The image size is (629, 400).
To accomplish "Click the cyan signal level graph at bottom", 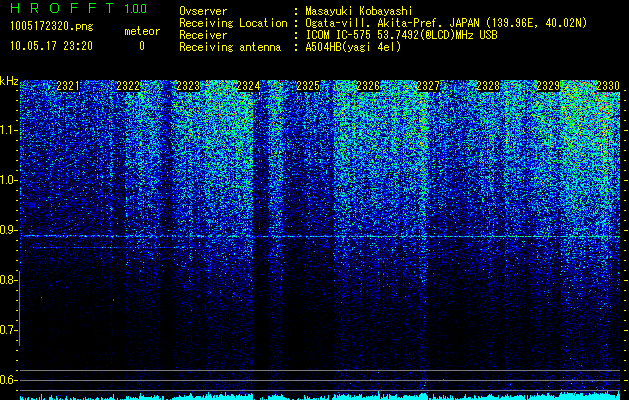I will [320, 396].
